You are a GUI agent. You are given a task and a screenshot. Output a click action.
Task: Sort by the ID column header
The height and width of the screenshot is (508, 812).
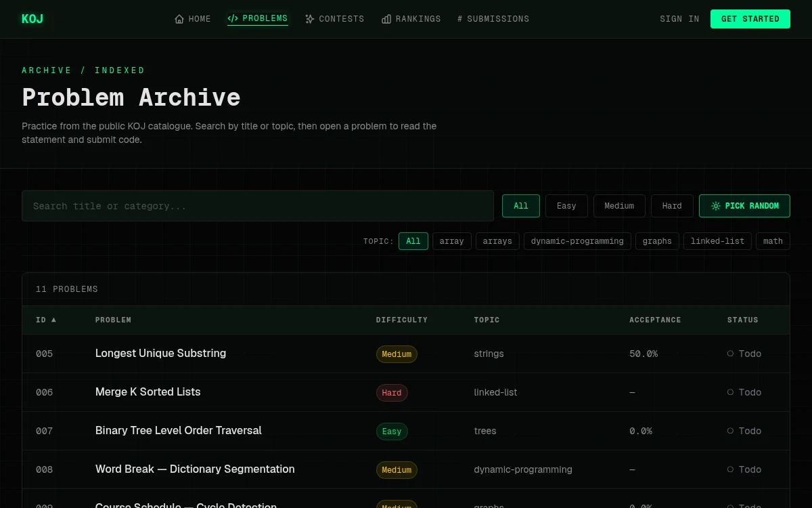click(46, 320)
